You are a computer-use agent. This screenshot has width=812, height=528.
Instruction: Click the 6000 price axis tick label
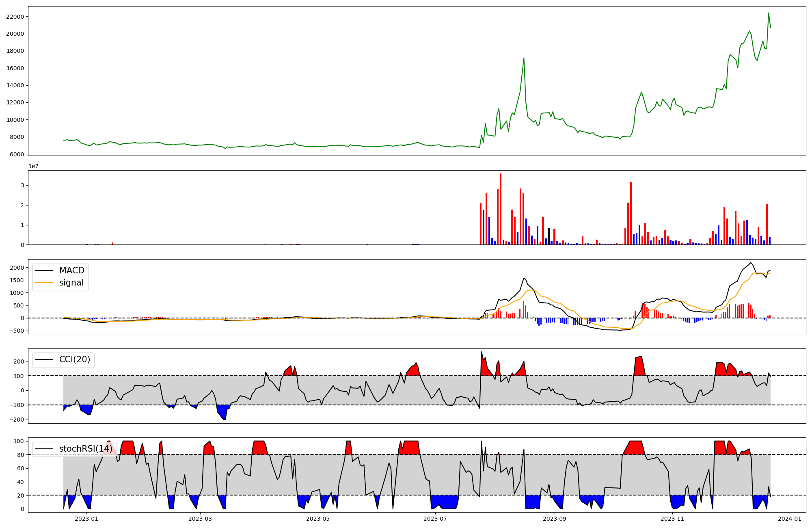17,154
